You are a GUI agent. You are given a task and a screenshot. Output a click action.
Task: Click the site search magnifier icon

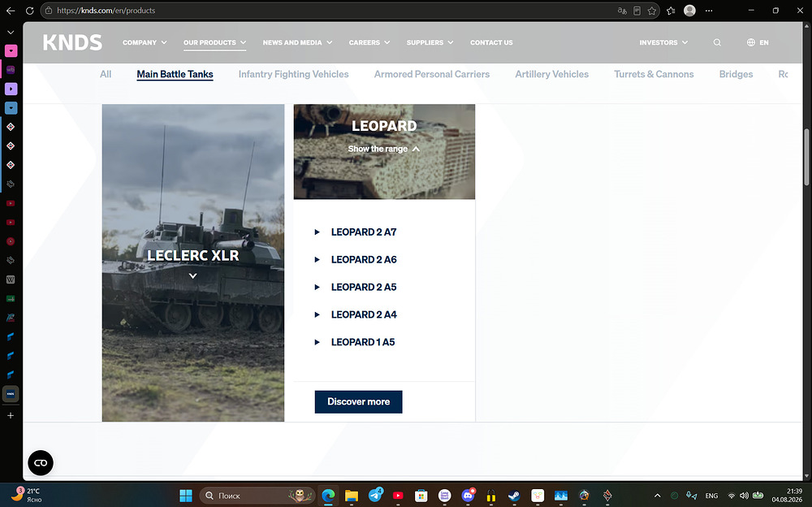pyautogui.click(x=717, y=42)
